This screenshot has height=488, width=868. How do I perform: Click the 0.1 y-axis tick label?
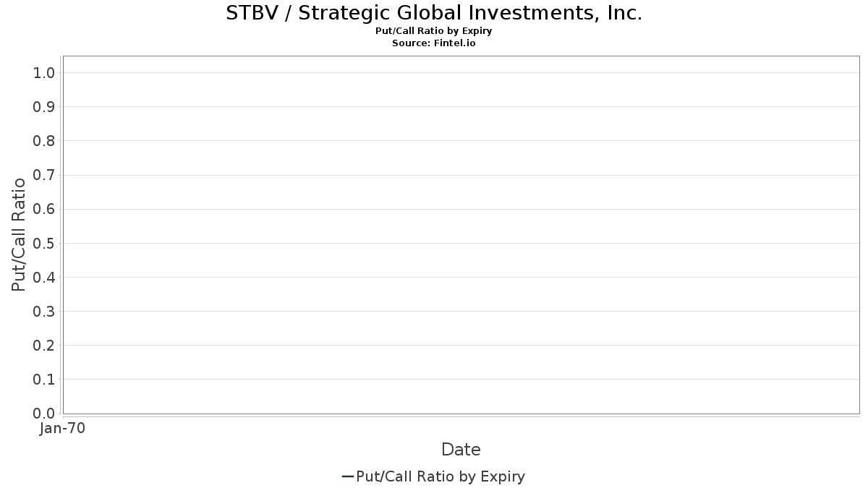pos(44,379)
